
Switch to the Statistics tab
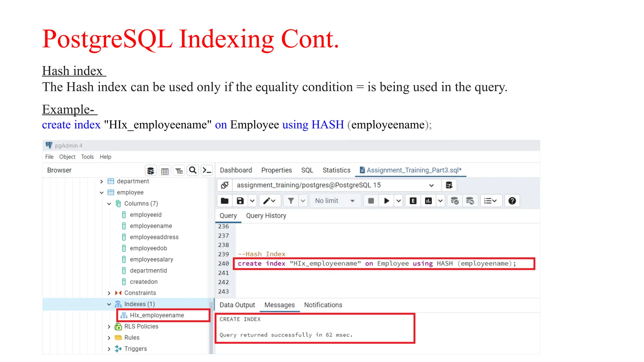coord(336,170)
